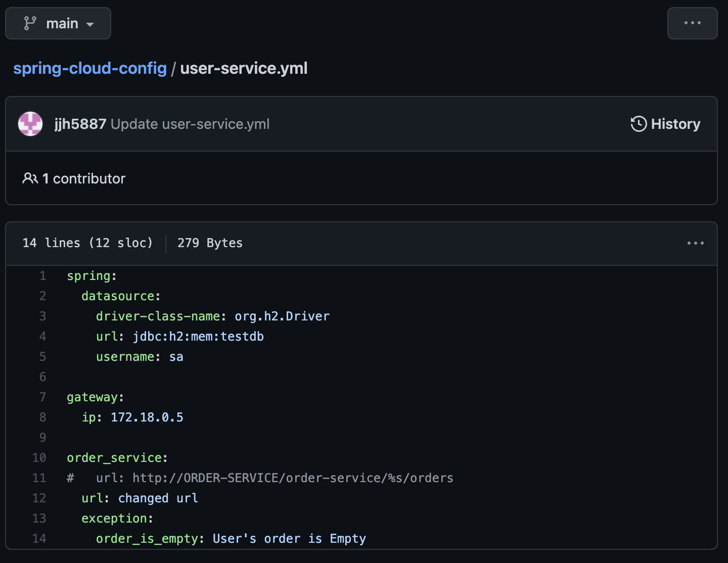Screen dimensions: 728x563
Task: Select line number 1 of the file
Action: (42, 276)
